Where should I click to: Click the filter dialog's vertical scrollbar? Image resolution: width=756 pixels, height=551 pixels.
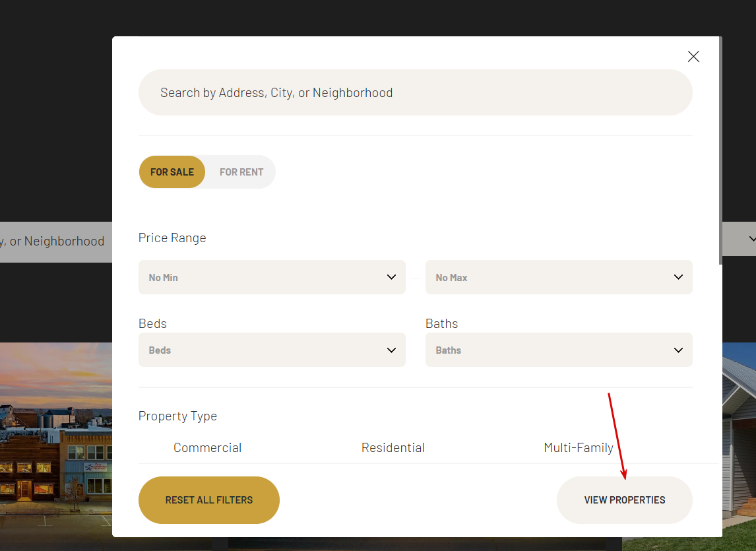coord(720,152)
